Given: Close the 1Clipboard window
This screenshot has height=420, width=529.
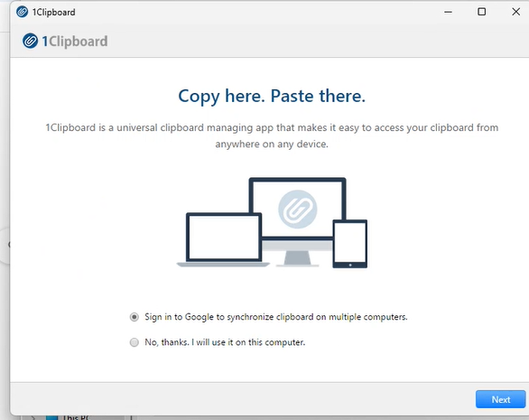Looking at the screenshot, I should [x=515, y=12].
